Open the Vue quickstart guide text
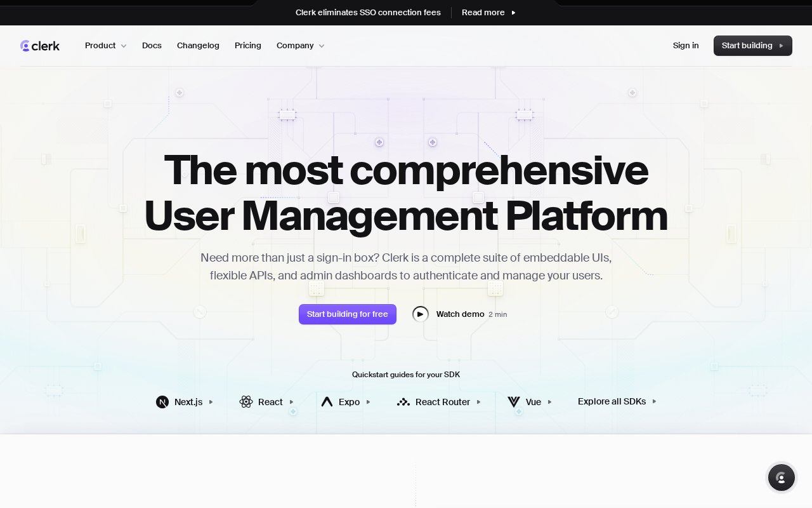The image size is (812, 508). (534, 402)
